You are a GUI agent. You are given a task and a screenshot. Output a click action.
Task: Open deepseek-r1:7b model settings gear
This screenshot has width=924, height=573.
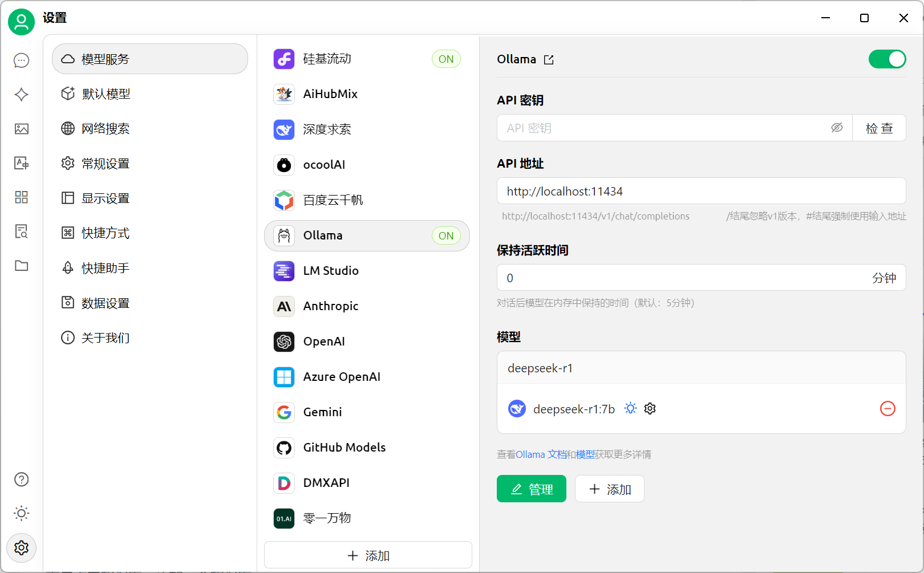(650, 409)
